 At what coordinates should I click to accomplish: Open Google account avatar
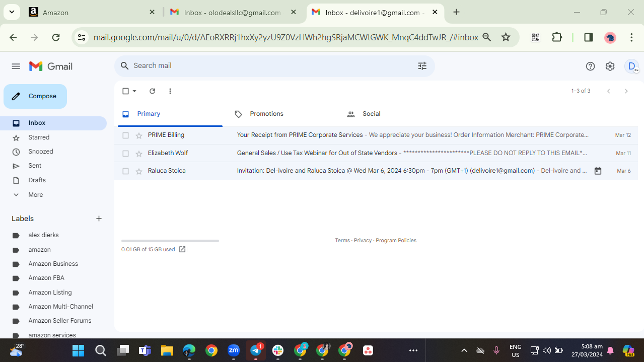pos(631,66)
